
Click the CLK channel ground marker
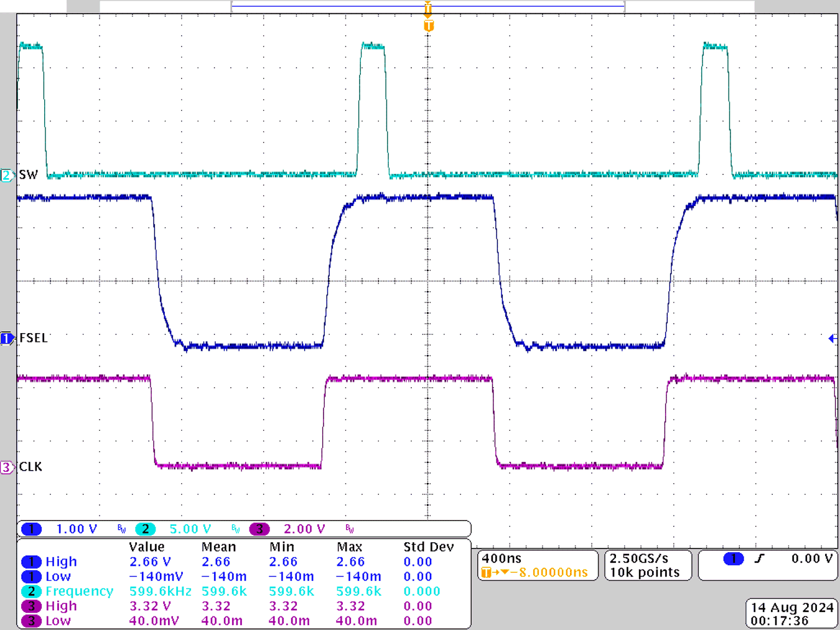coord(7,467)
